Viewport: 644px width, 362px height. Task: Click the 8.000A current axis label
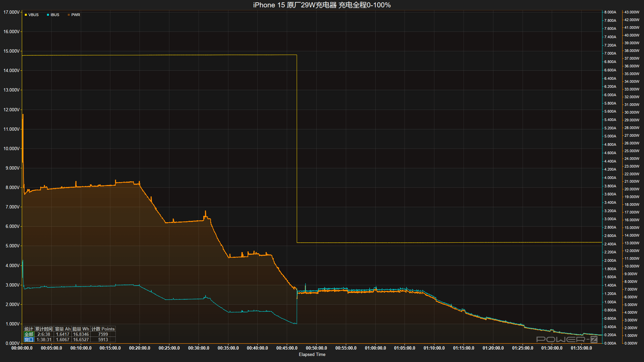click(x=610, y=12)
